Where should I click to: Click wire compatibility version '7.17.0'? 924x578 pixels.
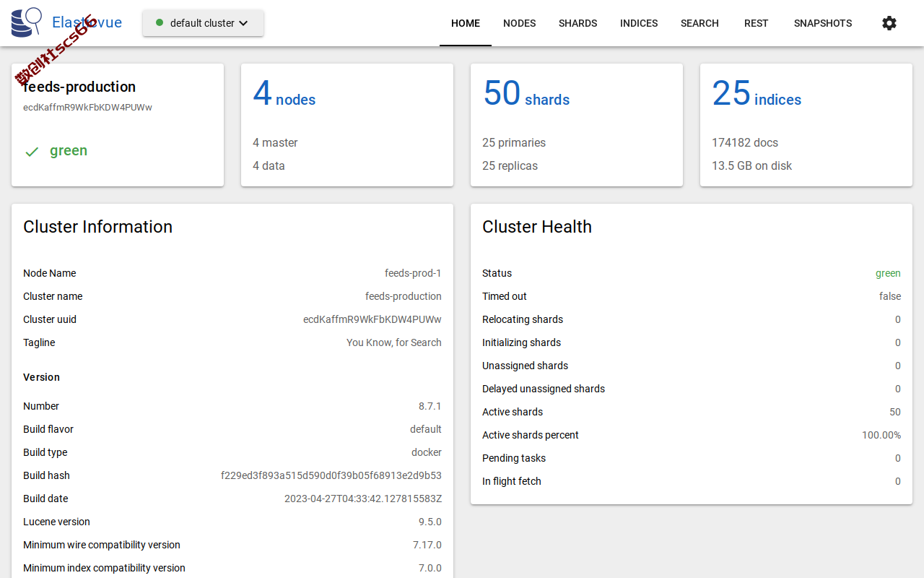pyautogui.click(x=427, y=545)
